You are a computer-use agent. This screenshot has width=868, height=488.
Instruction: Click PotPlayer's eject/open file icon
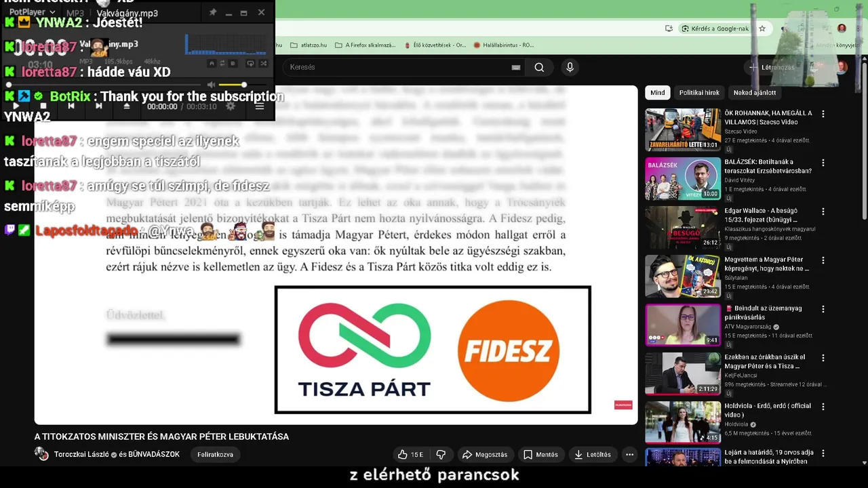click(127, 106)
